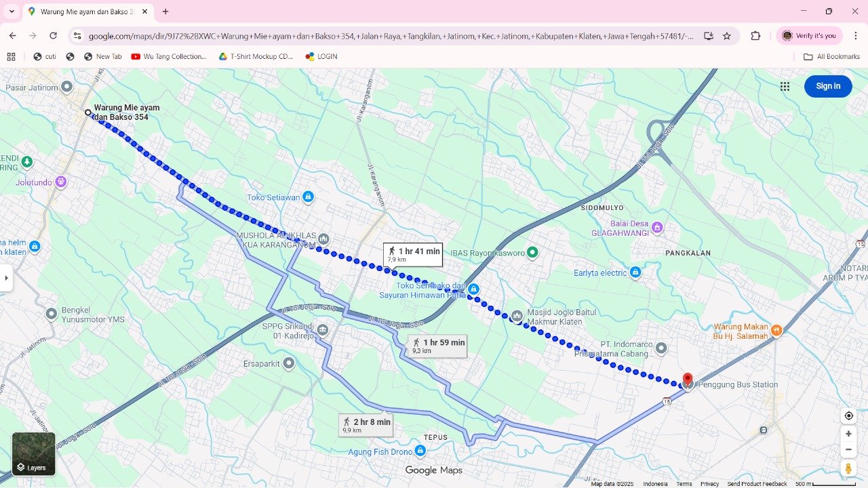Click the browser address bar URL

click(390, 36)
